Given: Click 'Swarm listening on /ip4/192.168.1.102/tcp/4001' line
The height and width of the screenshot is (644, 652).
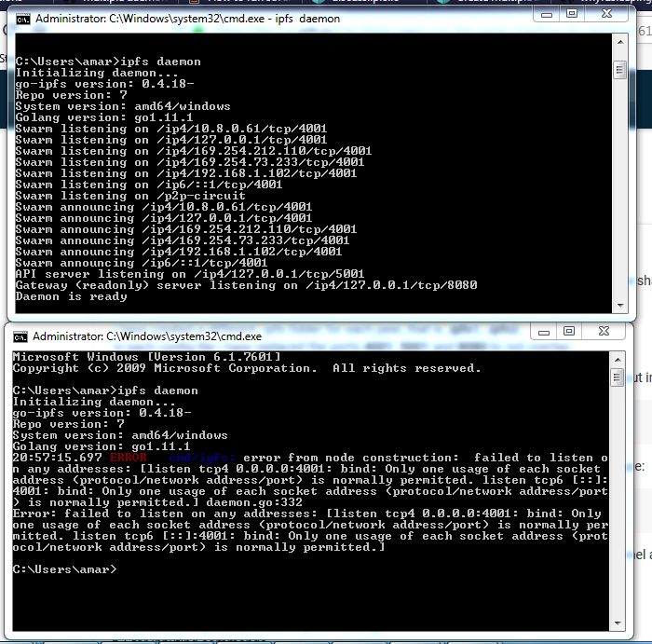Looking at the screenshot, I should coord(186,173).
